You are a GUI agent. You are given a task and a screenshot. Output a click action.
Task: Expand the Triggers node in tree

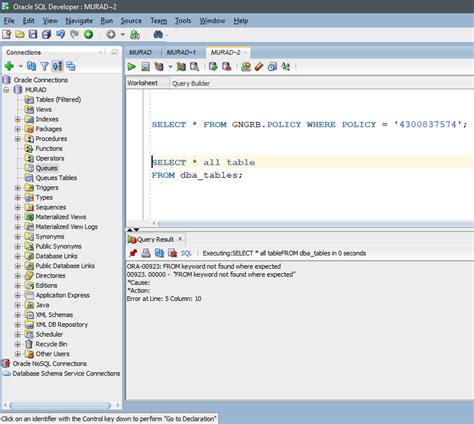[x=18, y=188]
